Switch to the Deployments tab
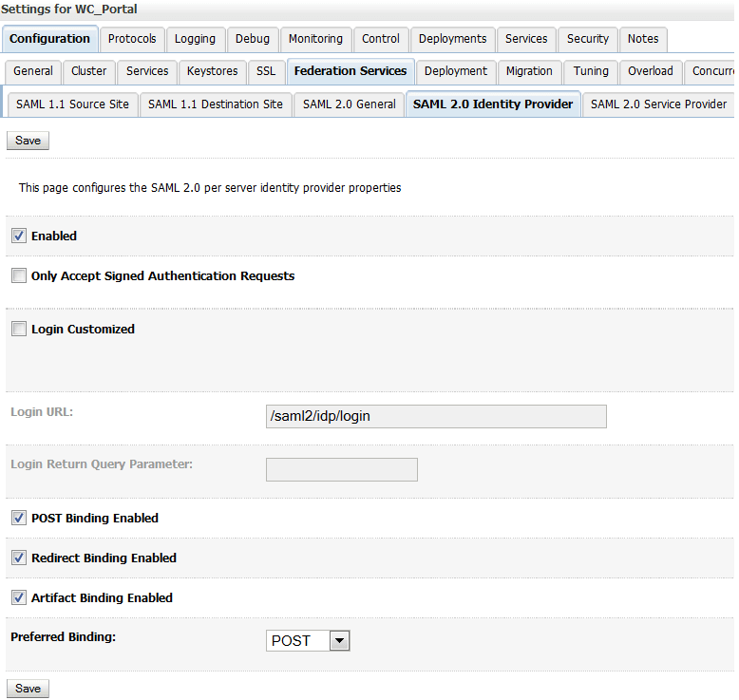Screen dimensions: 739x700 (x=453, y=39)
